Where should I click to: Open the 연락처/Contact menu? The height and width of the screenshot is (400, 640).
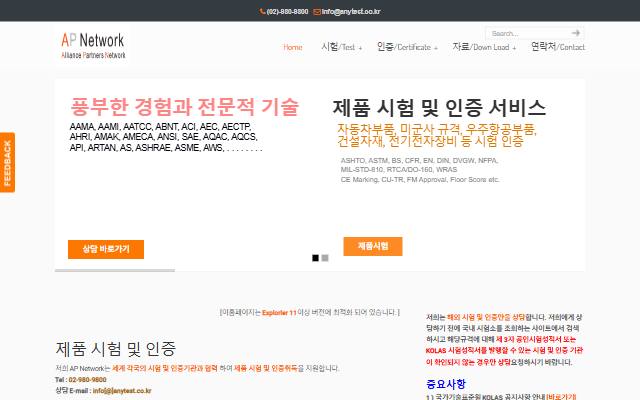point(558,47)
